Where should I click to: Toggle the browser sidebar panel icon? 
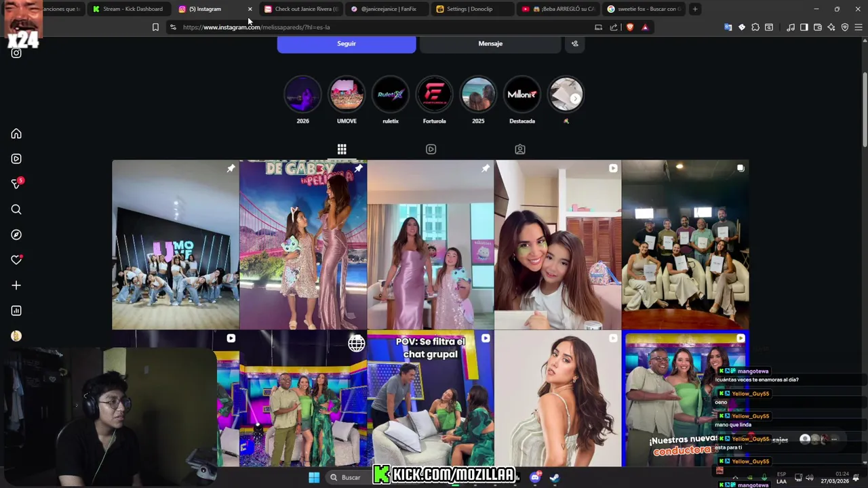[x=804, y=27]
